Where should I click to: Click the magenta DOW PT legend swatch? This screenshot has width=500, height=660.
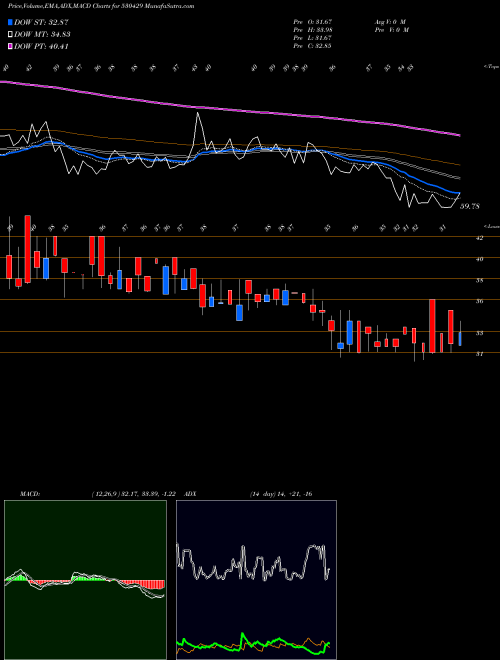10,46
